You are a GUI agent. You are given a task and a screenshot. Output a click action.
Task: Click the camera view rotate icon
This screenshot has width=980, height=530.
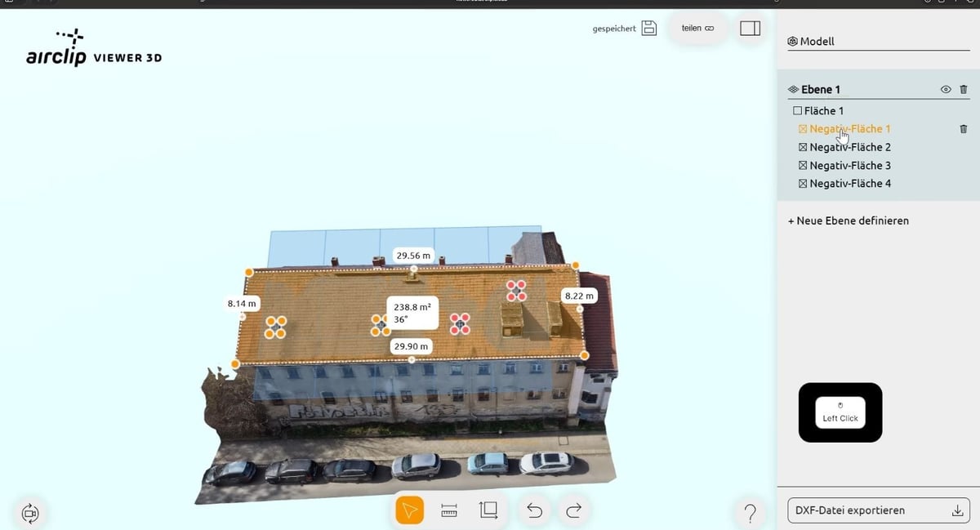tap(31, 513)
